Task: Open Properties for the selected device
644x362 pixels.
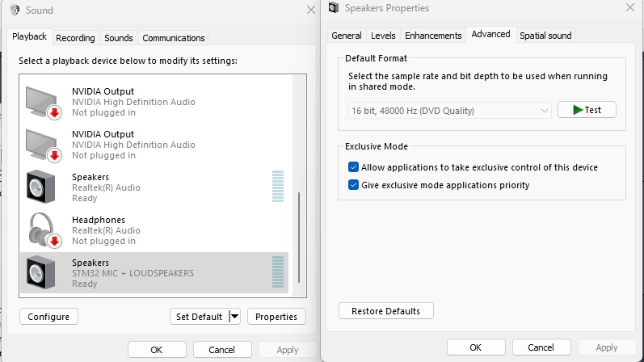Action: tap(276, 317)
